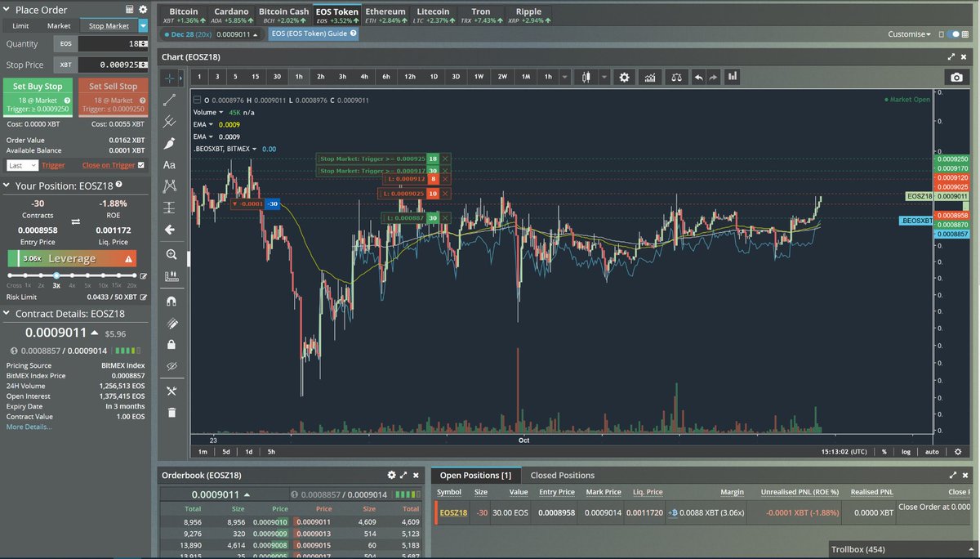Expand the Chart panel fullscreen
The width and height of the screenshot is (980, 559).
coord(951,57)
